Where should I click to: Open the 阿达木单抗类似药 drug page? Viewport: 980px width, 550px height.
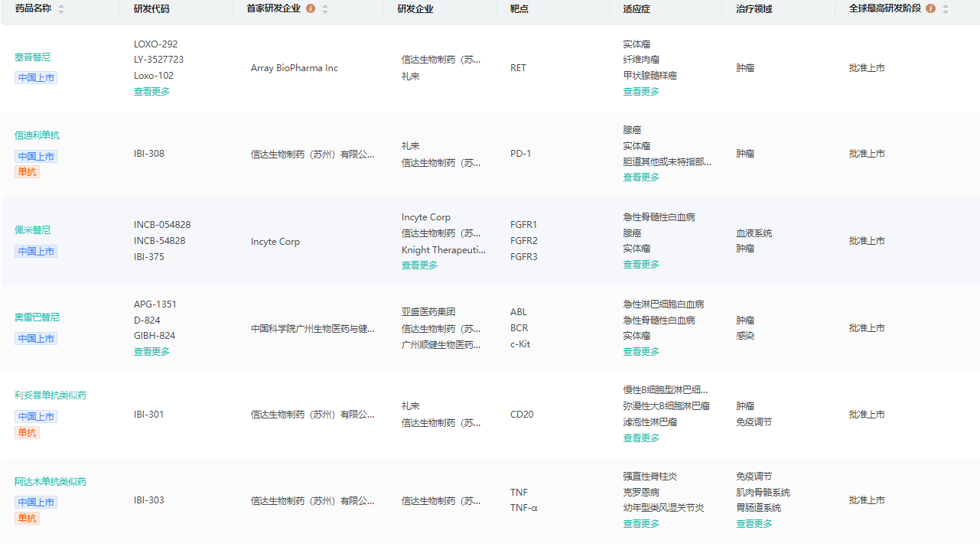click(x=50, y=482)
